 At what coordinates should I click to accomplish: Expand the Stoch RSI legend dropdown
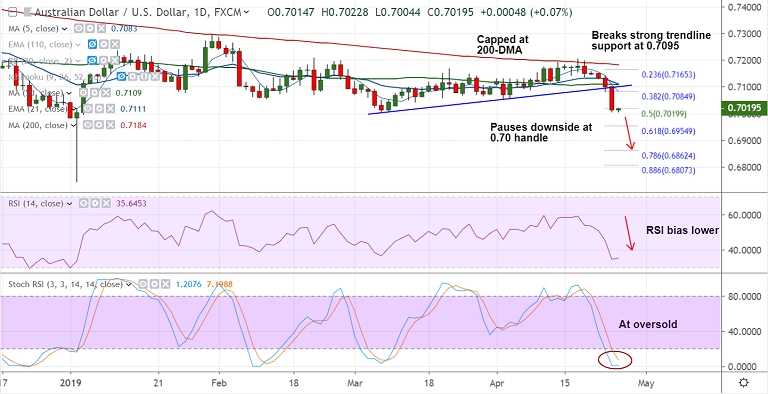tap(128, 284)
